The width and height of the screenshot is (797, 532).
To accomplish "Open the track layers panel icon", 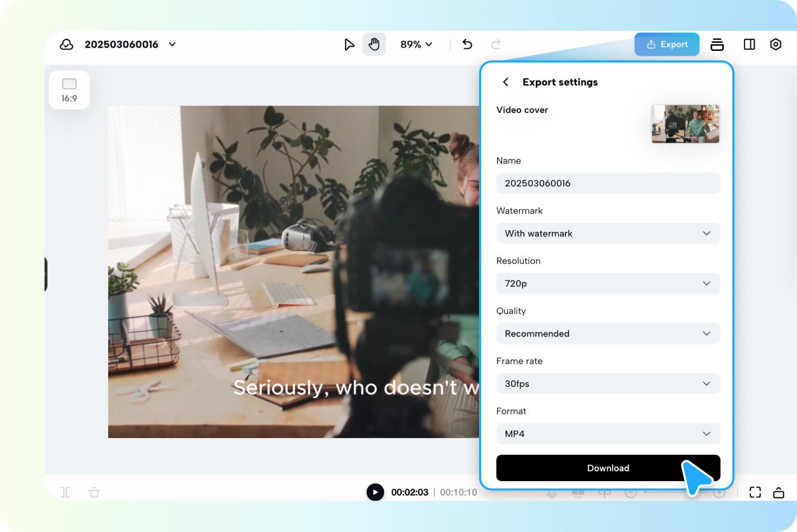I will pyautogui.click(x=717, y=44).
